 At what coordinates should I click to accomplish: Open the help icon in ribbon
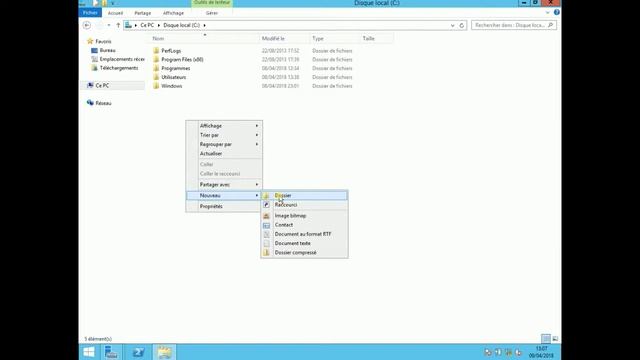tap(556, 13)
